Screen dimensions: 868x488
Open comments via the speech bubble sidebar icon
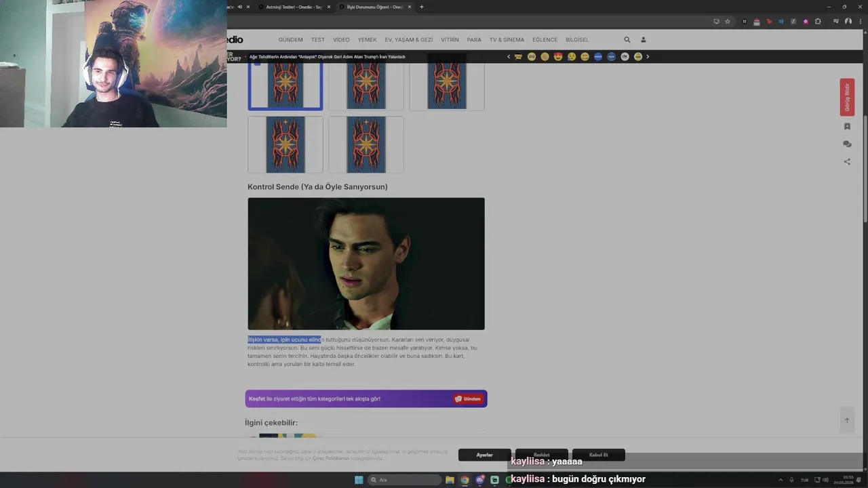847,144
